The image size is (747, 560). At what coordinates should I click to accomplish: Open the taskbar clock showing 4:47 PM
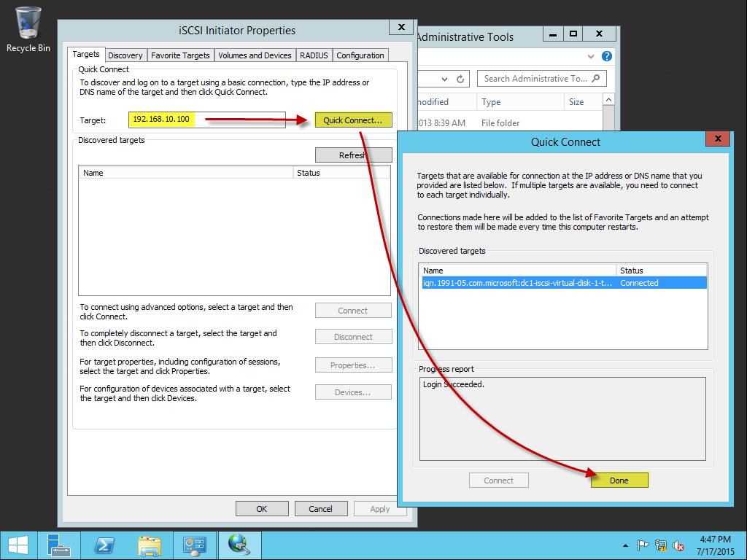pyautogui.click(x=715, y=545)
